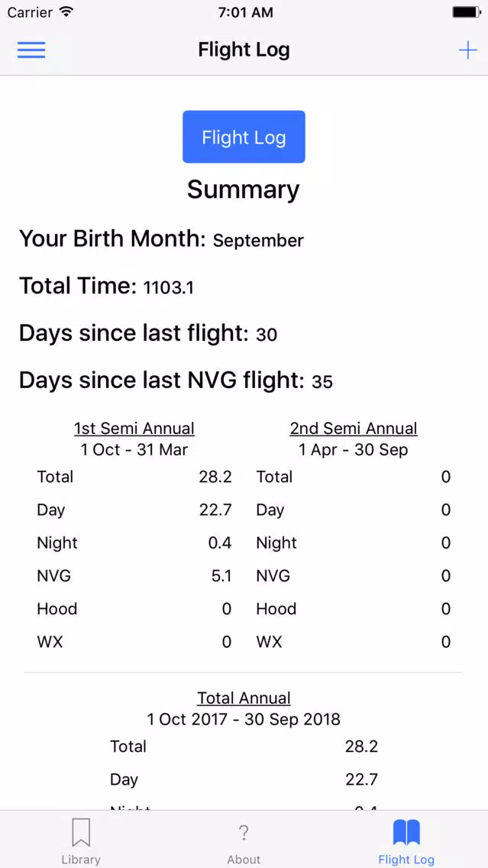Image resolution: width=488 pixels, height=868 pixels.
Task: Open the About question mark tab
Action: tap(244, 841)
